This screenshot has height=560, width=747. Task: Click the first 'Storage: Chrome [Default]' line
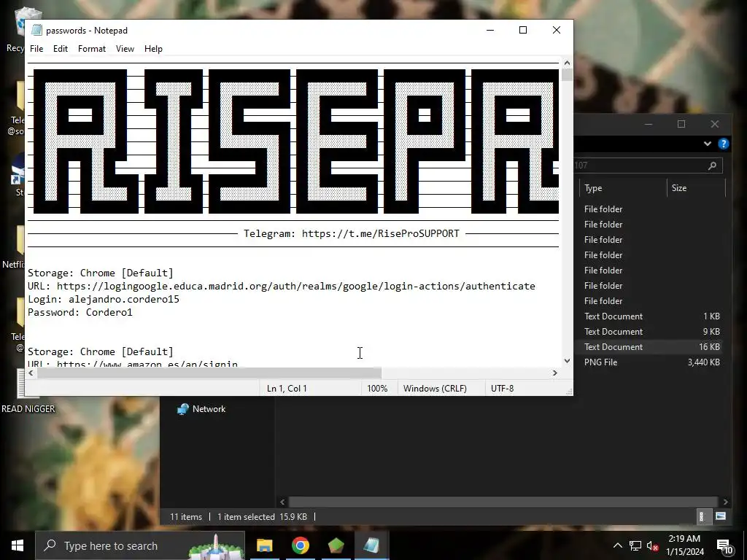tap(101, 273)
